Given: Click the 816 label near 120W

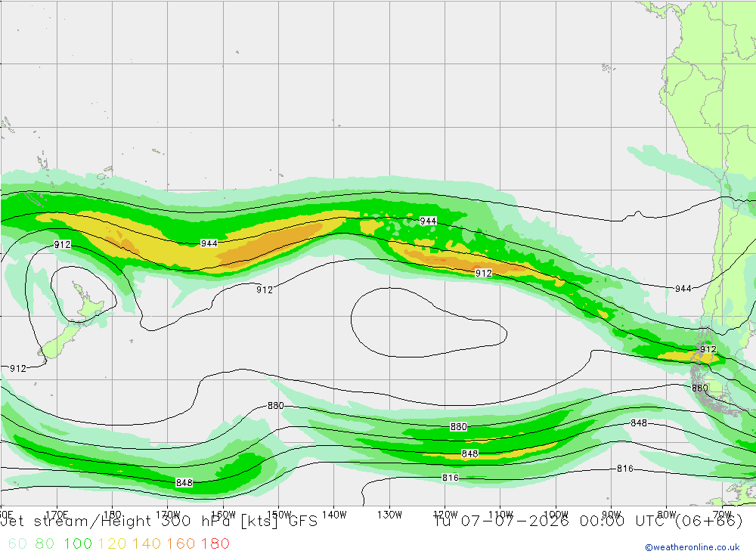Looking at the screenshot, I should click(x=451, y=478).
